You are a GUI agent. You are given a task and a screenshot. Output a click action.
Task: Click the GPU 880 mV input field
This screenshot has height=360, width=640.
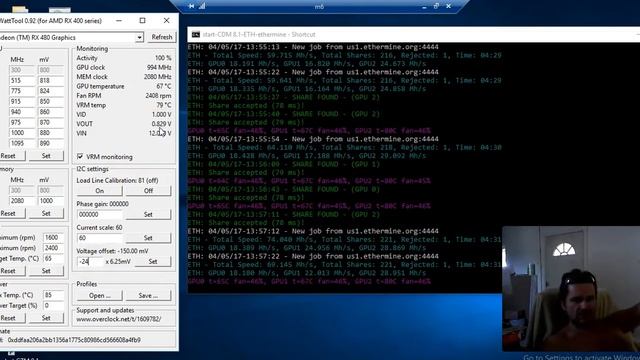click(x=51, y=133)
